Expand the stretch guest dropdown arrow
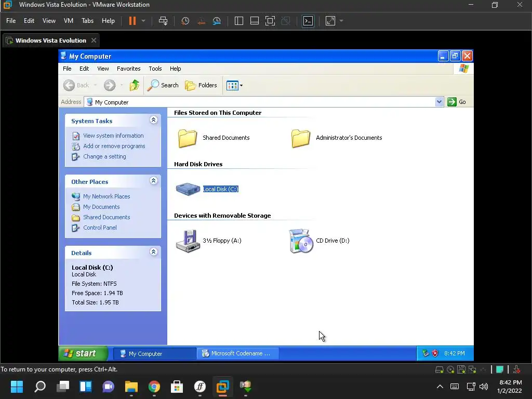This screenshot has height=399, width=532. [x=341, y=21]
